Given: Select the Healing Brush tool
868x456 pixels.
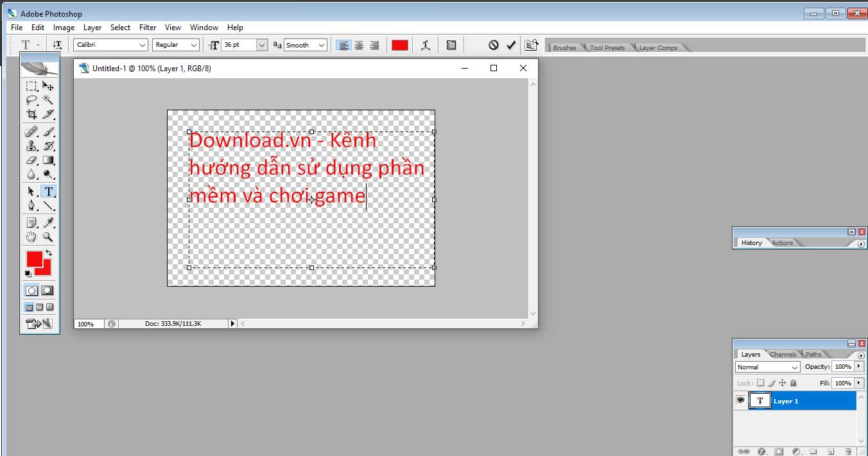Looking at the screenshot, I should (31, 132).
